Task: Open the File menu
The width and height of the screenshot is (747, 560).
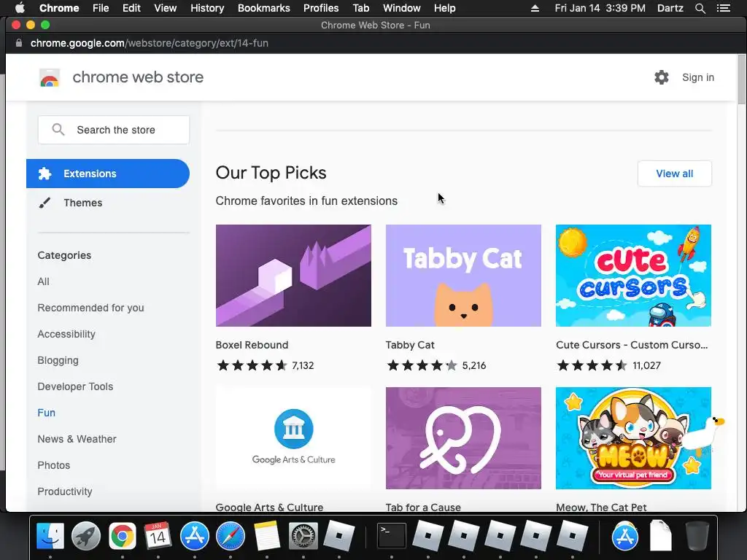Action: (101, 8)
